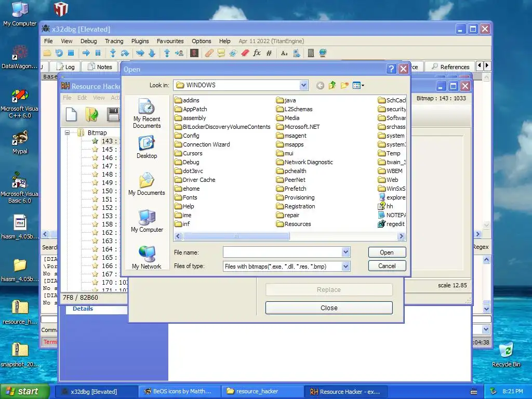This screenshot has width=532, height=399.
Task: Click the file list scroll right arrow
Action: pyautogui.click(x=402, y=236)
